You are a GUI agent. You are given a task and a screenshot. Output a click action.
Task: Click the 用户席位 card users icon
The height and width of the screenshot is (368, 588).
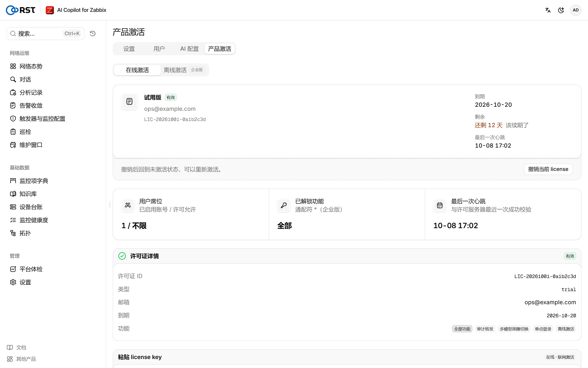(128, 205)
